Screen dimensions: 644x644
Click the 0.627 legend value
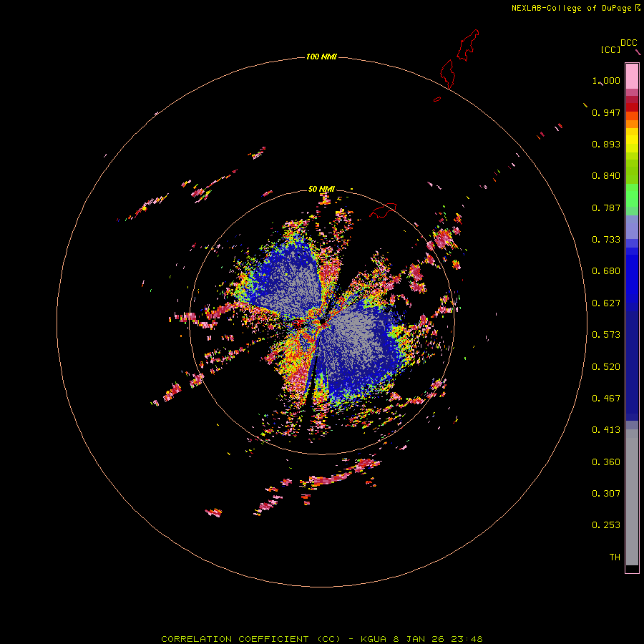click(606, 303)
